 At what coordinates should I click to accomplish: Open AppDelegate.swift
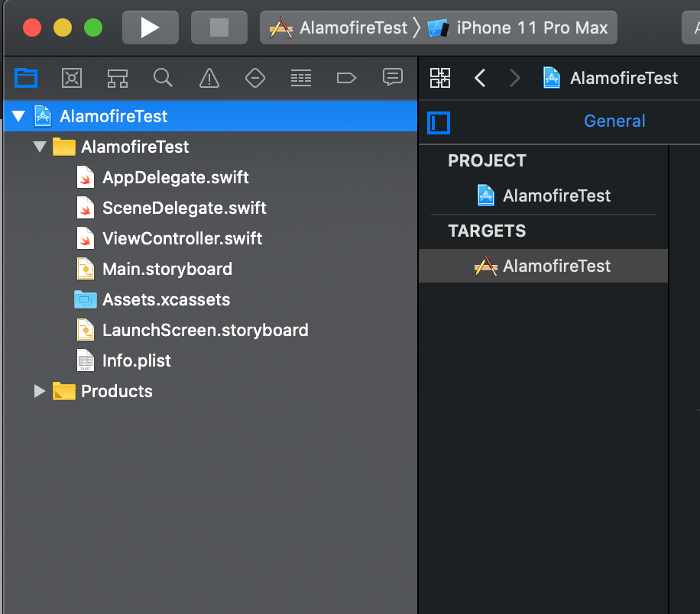point(176,178)
